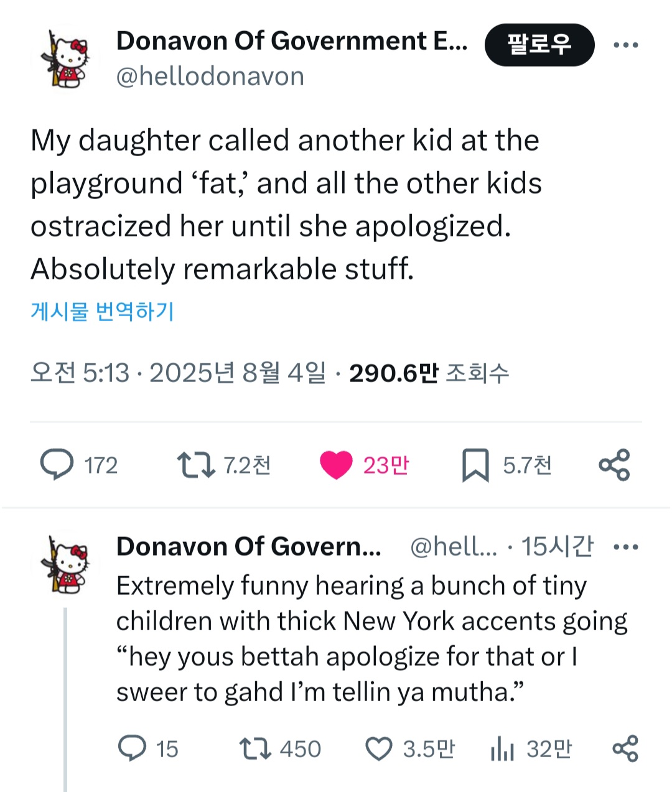Reply to the New York accents reply

(132, 748)
